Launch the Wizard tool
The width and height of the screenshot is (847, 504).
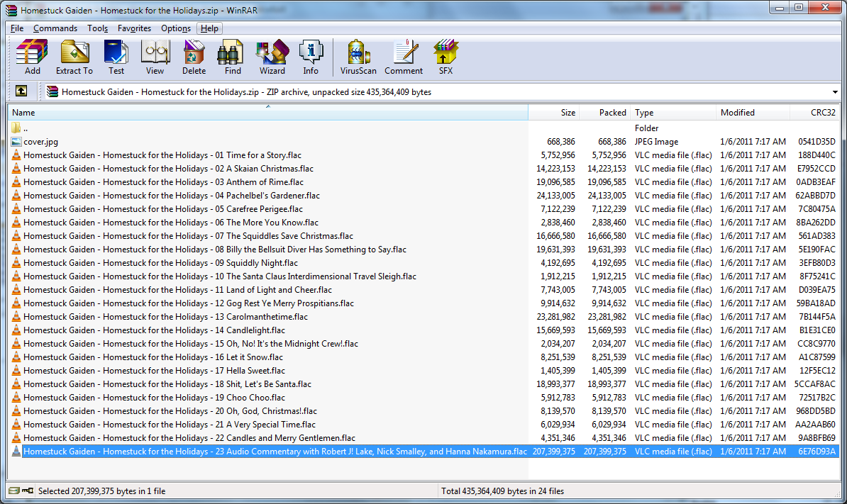tap(272, 57)
